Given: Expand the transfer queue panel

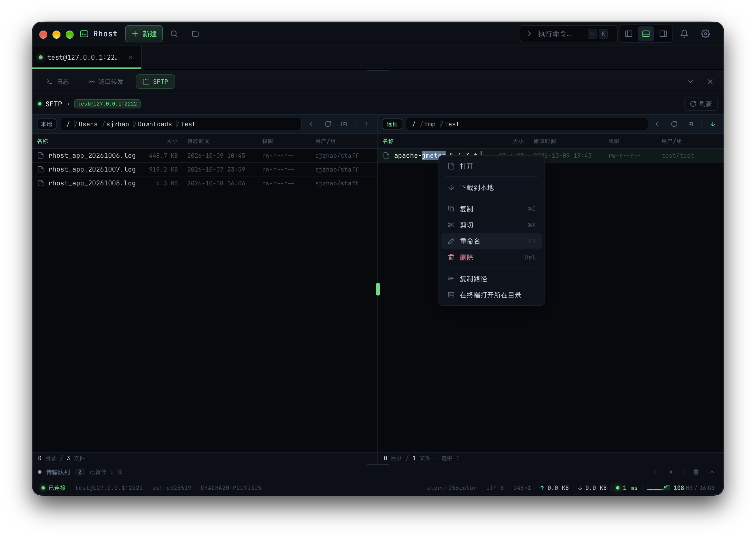Looking at the screenshot, I should click(712, 472).
